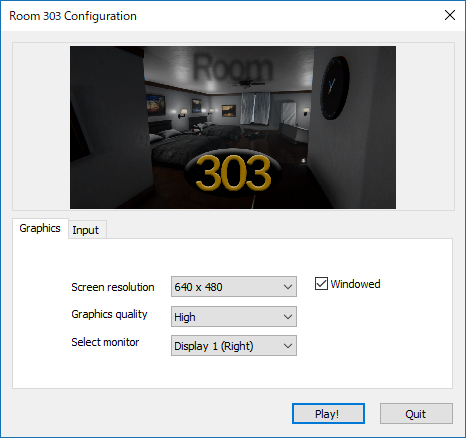Expand the Graphics quality dropdown showing High

coord(234,316)
